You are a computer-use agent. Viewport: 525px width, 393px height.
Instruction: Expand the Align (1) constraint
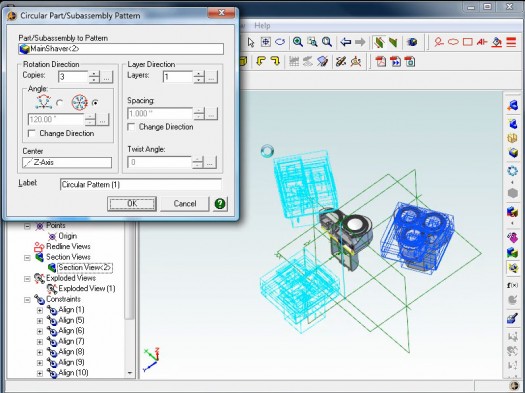pos(40,310)
